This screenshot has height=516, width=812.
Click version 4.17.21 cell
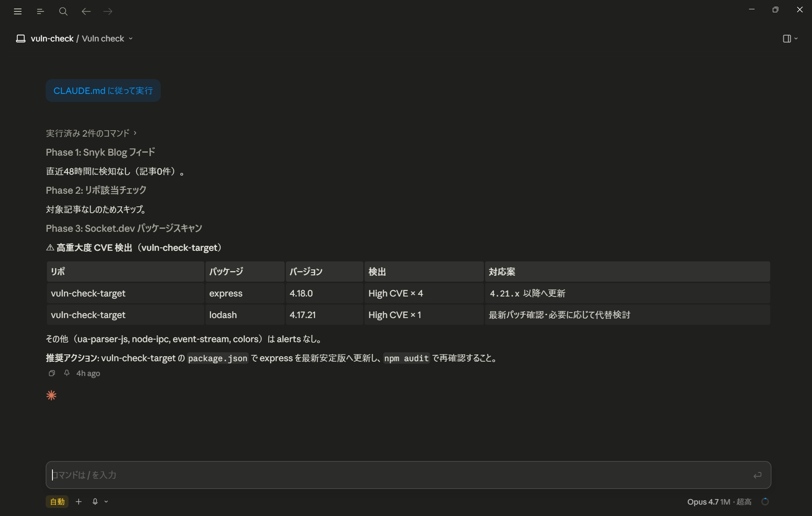coord(324,315)
